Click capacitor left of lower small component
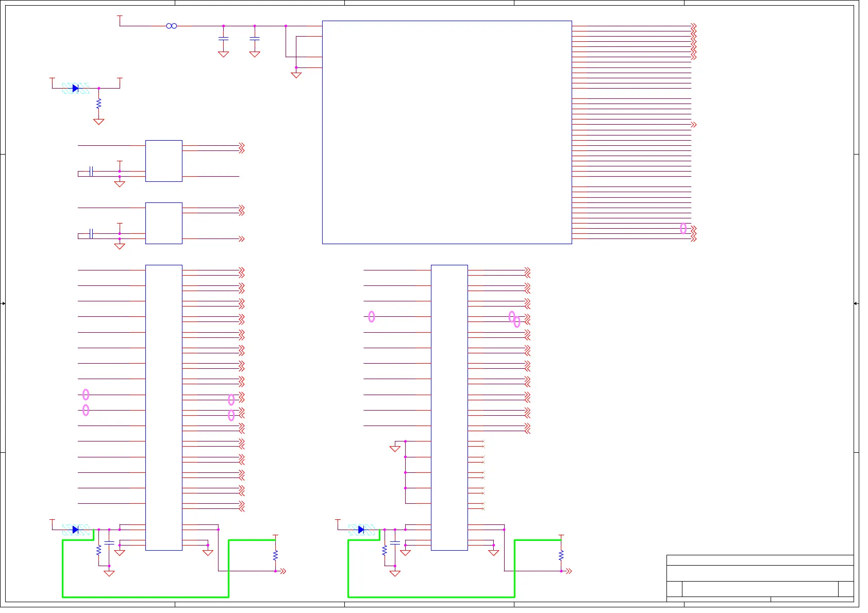 91,233
